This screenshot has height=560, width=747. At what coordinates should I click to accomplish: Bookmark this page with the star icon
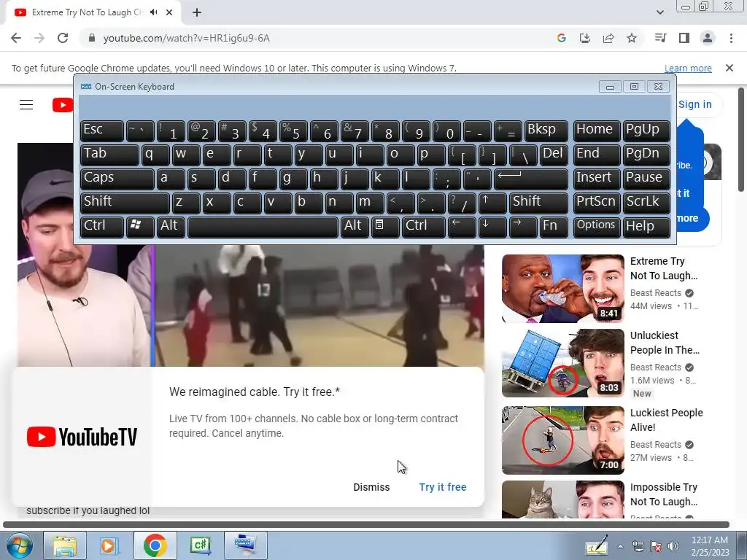[632, 38]
